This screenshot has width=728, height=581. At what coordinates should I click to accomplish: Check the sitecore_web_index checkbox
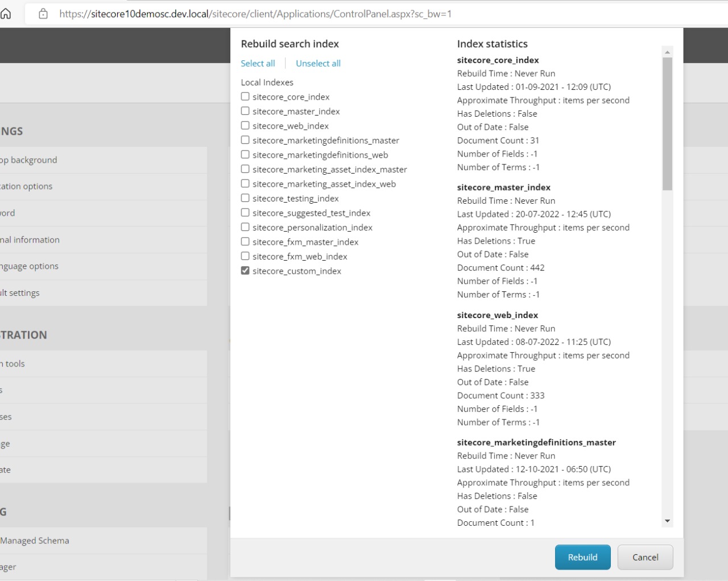tap(245, 126)
